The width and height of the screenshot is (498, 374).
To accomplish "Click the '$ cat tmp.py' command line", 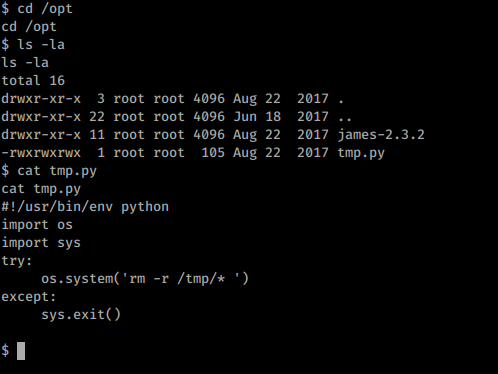I will coord(49,171).
